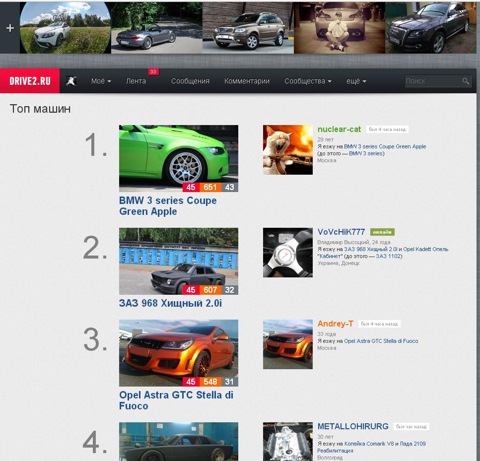This screenshot has width=480, height=461.
Task: Expand the ещё dropdown menu
Action: 356,81
